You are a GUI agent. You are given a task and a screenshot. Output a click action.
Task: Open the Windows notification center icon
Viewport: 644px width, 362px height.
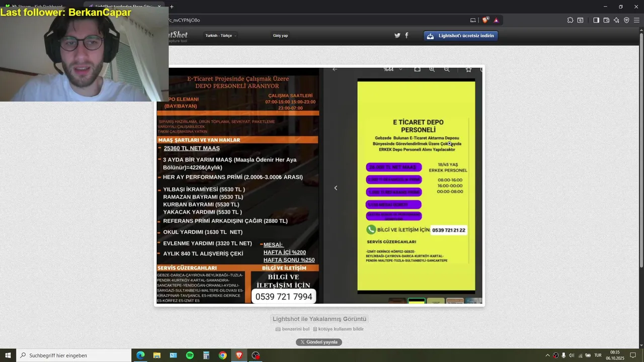pyautogui.click(x=633, y=355)
